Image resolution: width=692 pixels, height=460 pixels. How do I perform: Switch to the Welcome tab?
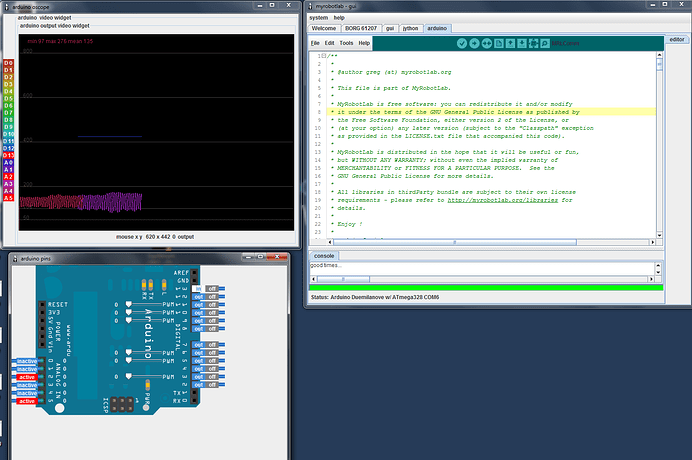pos(323,28)
